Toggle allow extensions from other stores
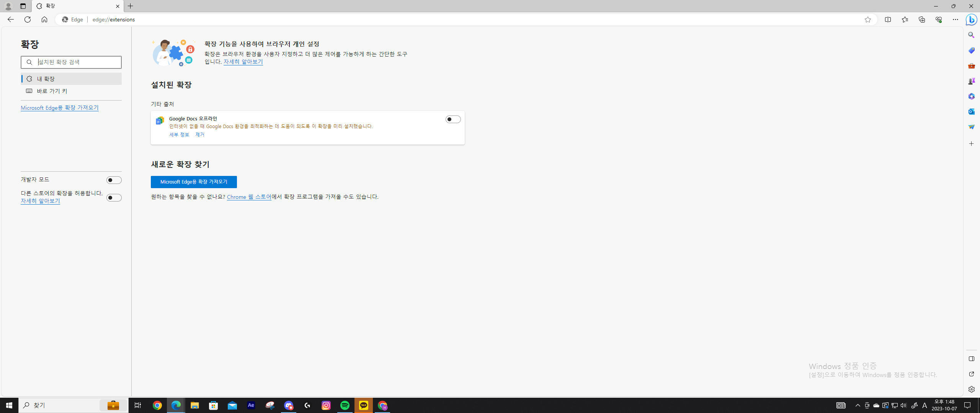Viewport: 980px width, 413px height. (x=114, y=198)
